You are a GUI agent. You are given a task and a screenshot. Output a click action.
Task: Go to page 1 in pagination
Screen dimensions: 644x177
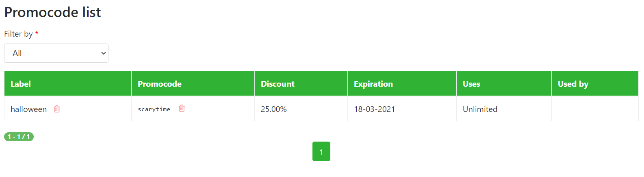pos(321,152)
